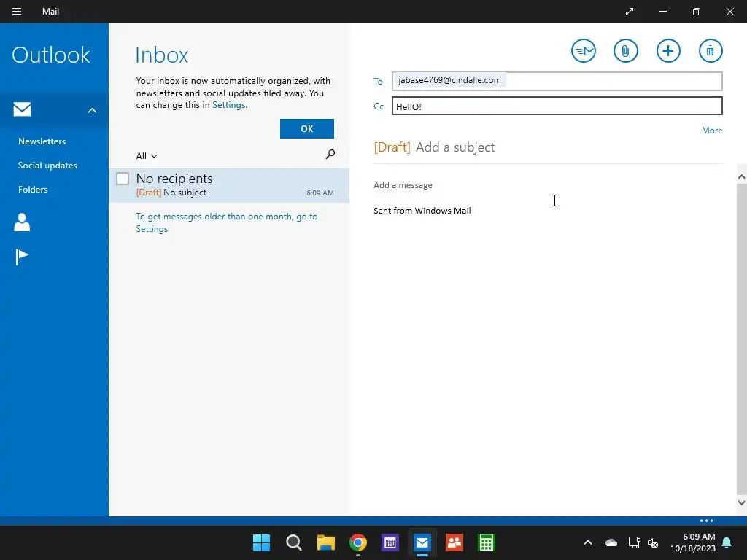Click the To label to pick contacts
Screen dimensions: 747x560
(378, 82)
